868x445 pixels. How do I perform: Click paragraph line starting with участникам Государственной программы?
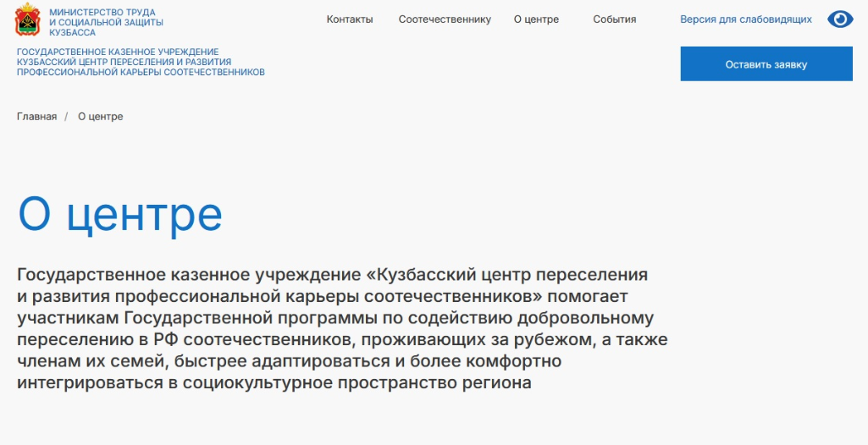(335, 319)
